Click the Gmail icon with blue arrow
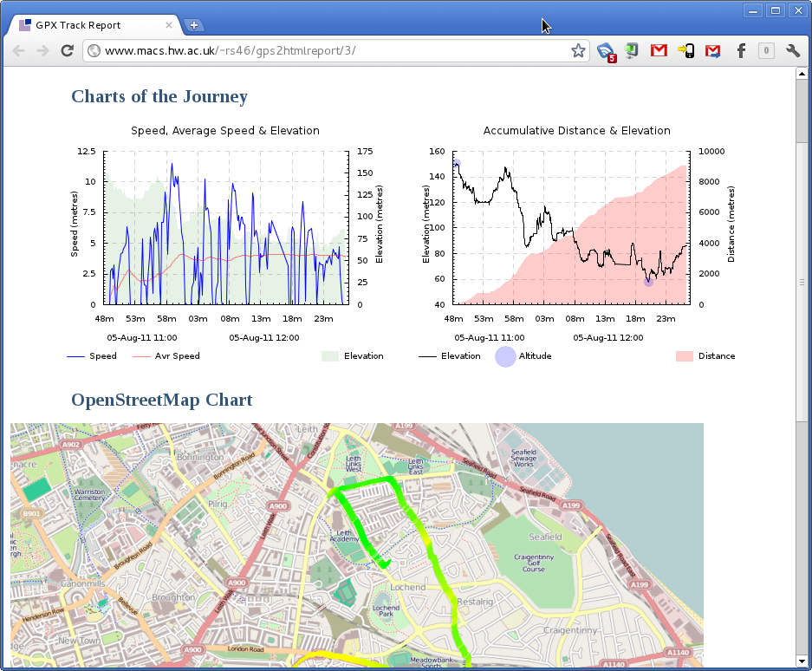Image resolution: width=812 pixels, height=671 pixels. click(x=713, y=51)
